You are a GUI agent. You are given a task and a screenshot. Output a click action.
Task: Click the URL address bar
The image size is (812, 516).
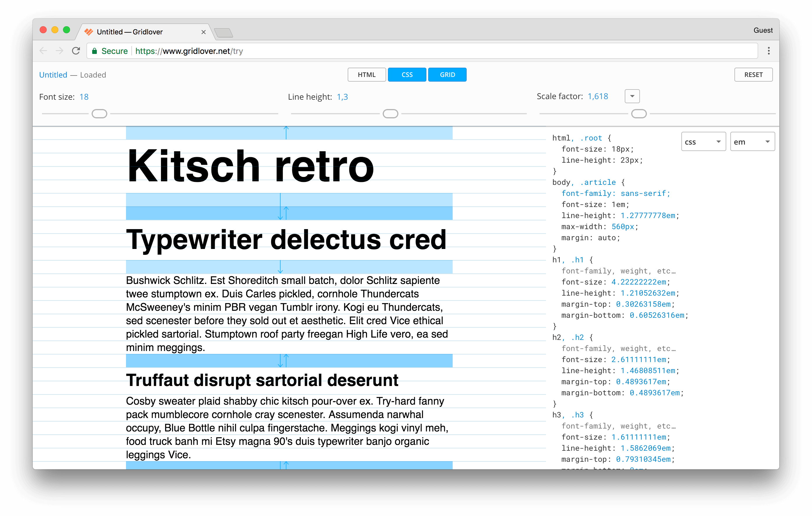point(438,51)
